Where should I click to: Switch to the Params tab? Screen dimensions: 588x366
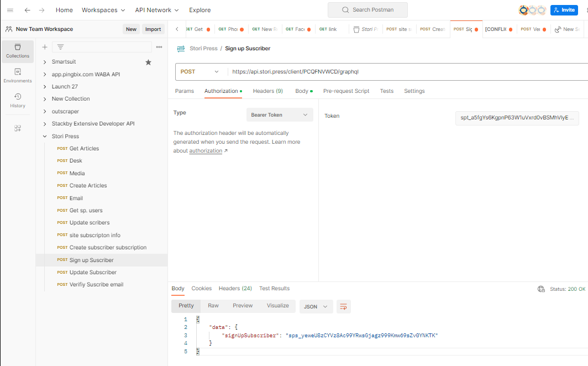(x=185, y=91)
